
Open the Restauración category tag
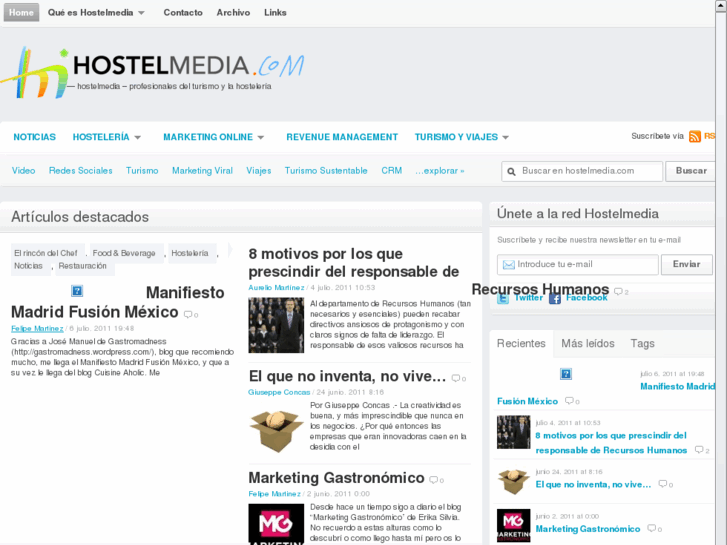(x=83, y=266)
